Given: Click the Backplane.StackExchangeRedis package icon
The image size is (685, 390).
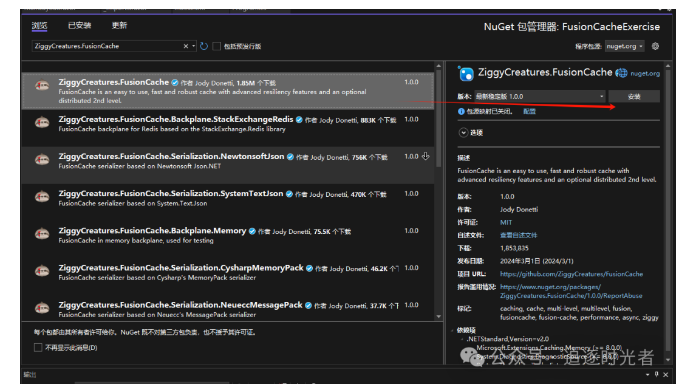Looking at the screenshot, I should 42,123.
